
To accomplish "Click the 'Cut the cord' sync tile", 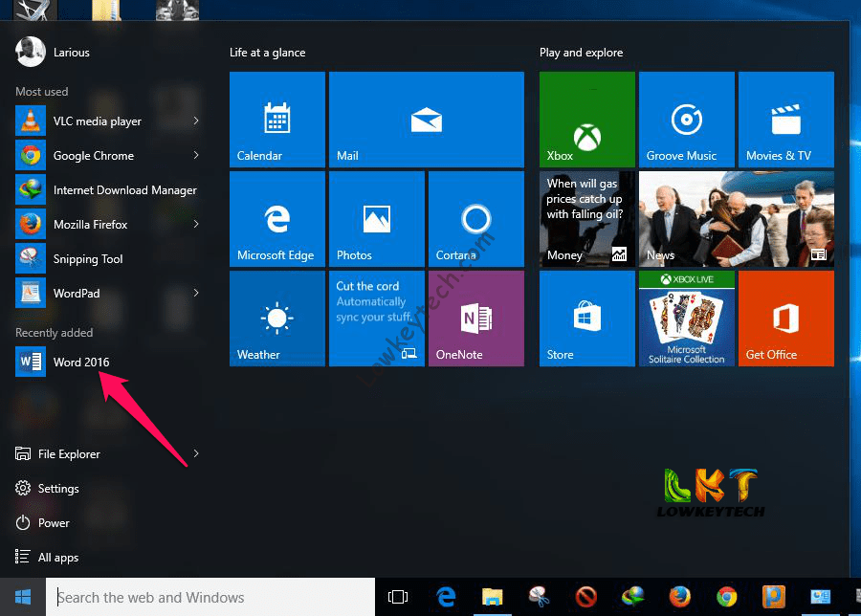I will tap(377, 319).
